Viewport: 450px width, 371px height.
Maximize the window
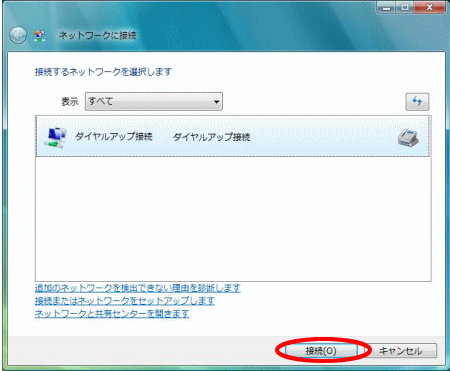click(x=404, y=7)
